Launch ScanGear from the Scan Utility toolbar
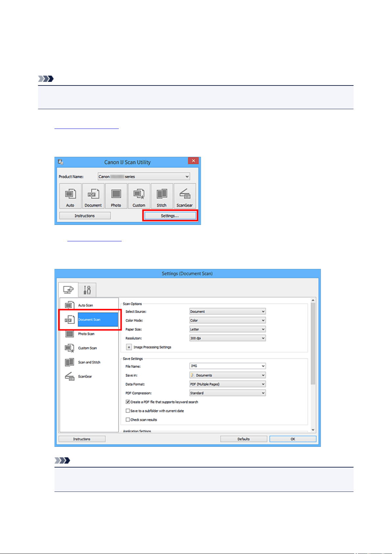 (184, 196)
